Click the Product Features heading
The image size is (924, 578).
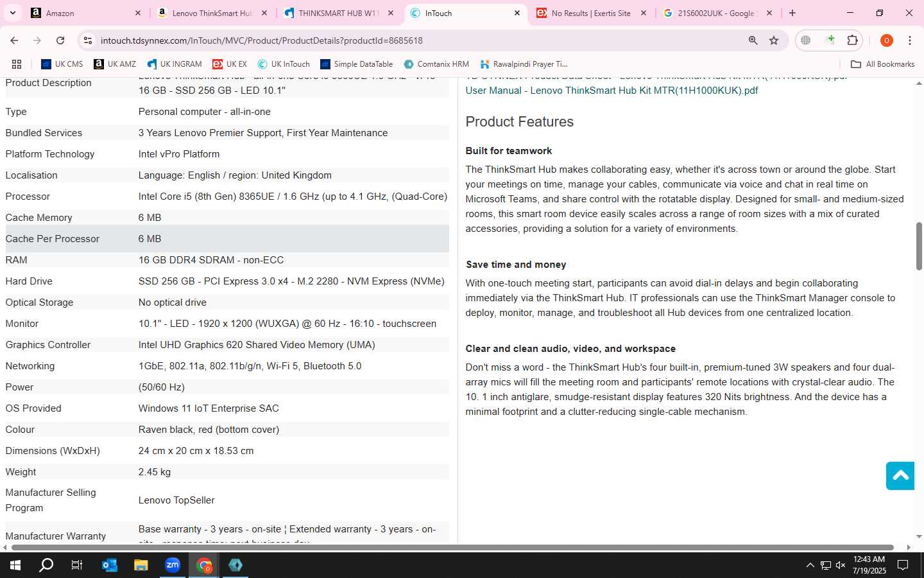pos(520,122)
